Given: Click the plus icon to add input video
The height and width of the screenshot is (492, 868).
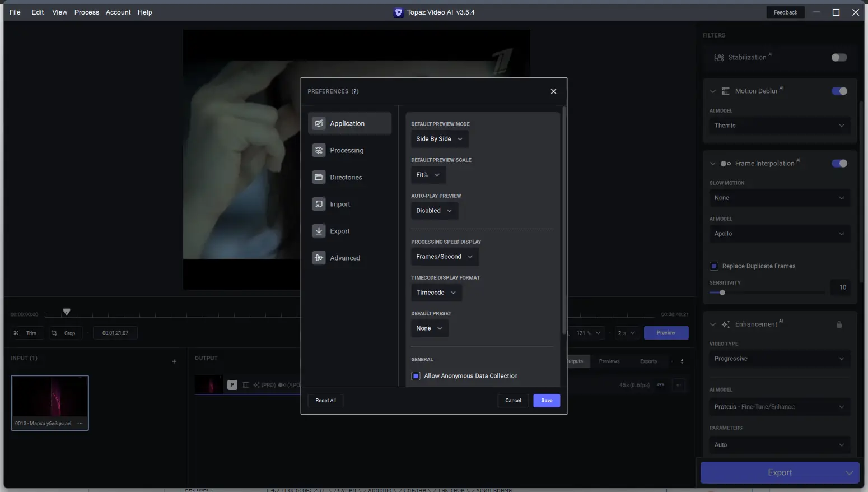Looking at the screenshot, I should [x=174, y=361].
